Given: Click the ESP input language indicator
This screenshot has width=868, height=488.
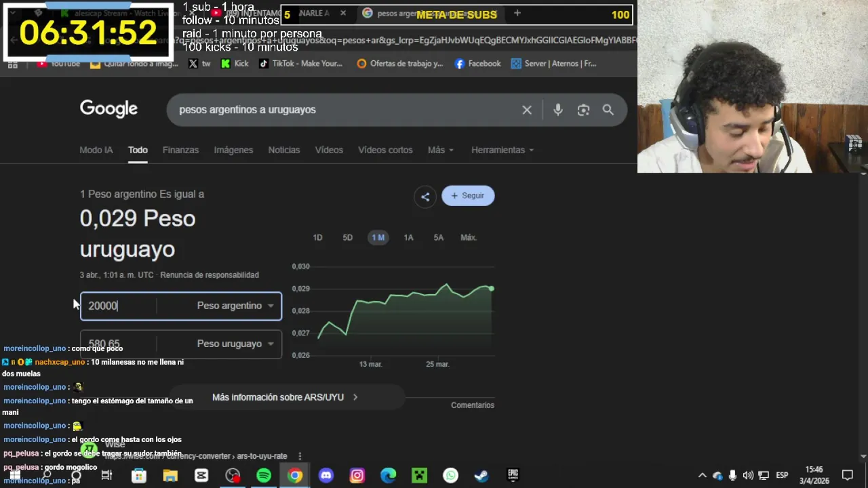Looking at the screenshot, I should click(782, 476).
